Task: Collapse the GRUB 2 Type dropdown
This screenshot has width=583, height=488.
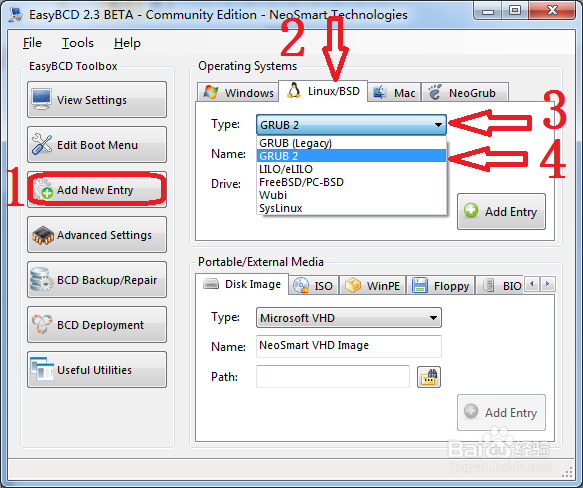Action: [x=351, y=125]
